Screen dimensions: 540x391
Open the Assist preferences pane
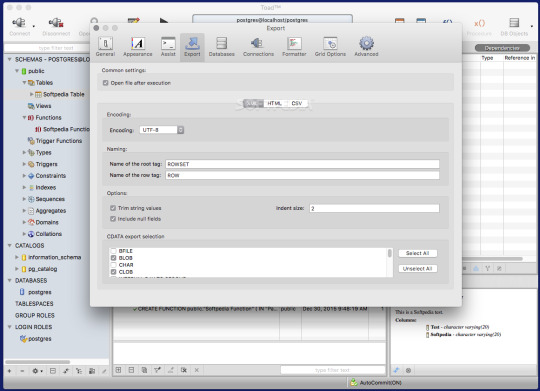click(x=168, y=47)
